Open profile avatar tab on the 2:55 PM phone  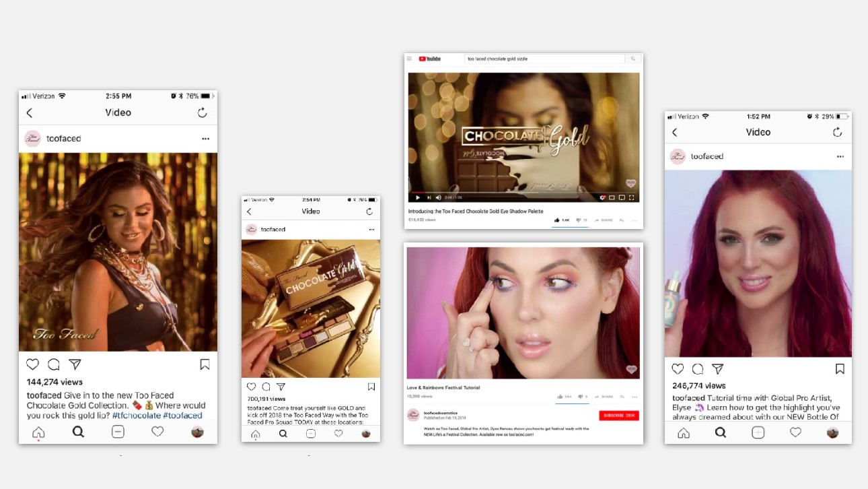(x=197, y=432)
